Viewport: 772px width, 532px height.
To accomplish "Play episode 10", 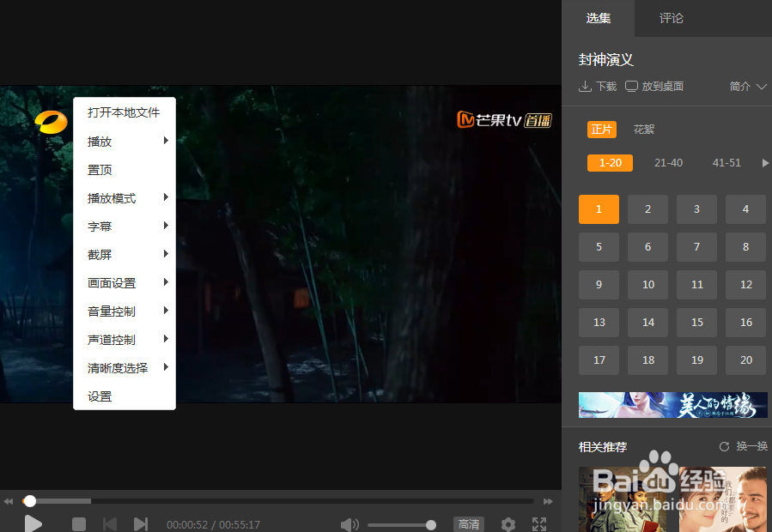I will (x=648, y=285).
